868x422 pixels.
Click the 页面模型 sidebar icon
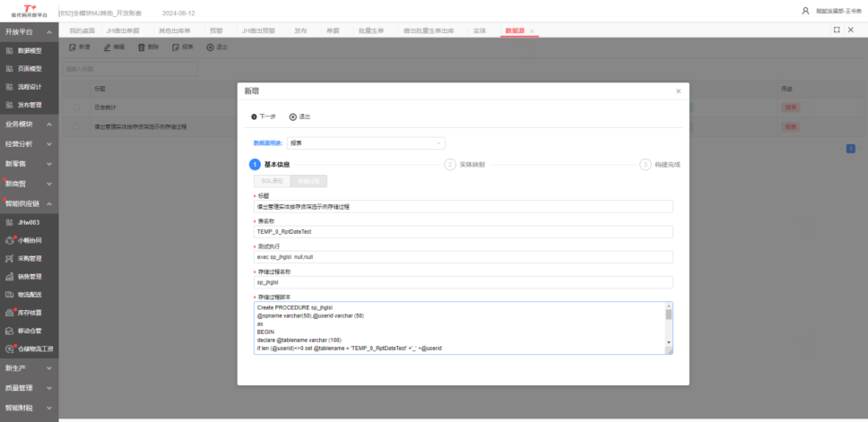click(9, 69)
